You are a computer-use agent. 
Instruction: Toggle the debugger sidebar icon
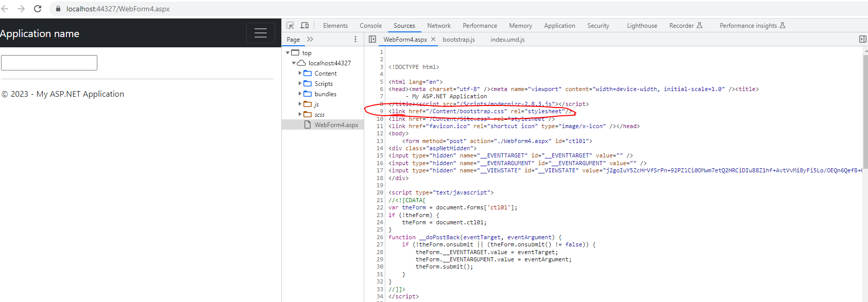pos(862,39)
